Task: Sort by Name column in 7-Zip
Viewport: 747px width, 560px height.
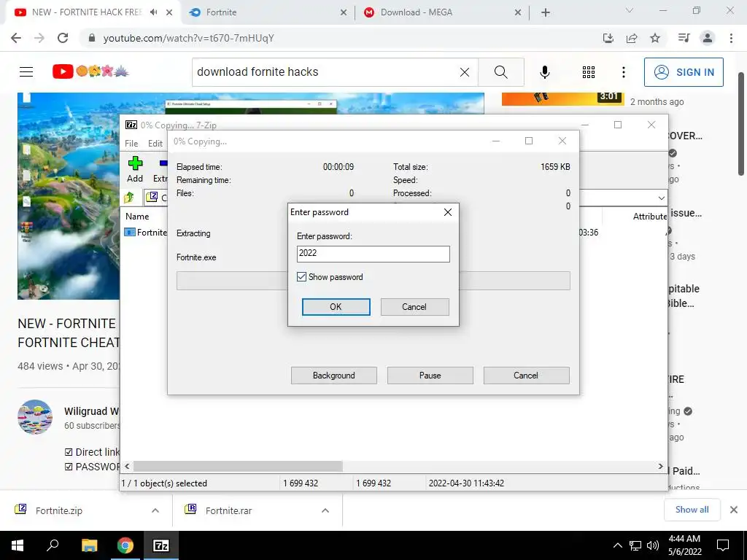Action: 137,216
